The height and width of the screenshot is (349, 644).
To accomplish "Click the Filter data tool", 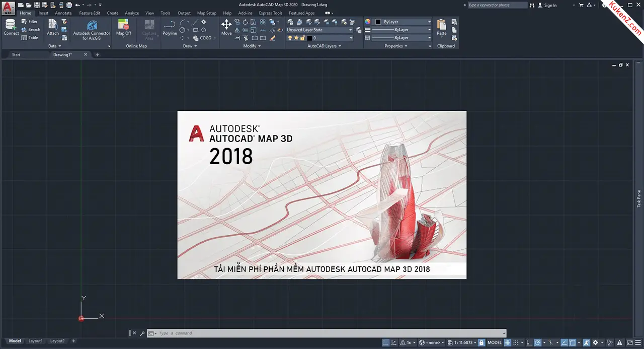I will click(x=30, y=22).
